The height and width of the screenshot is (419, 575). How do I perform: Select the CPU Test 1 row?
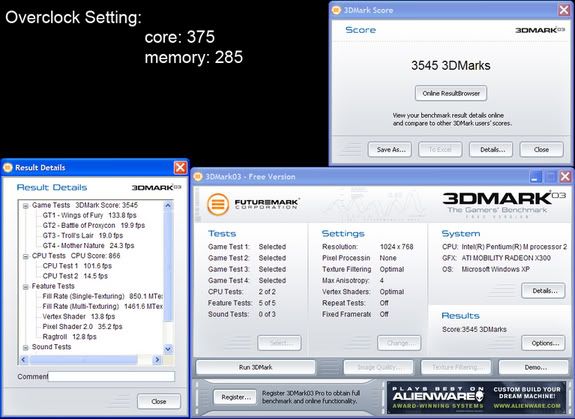tap(77, 266)
